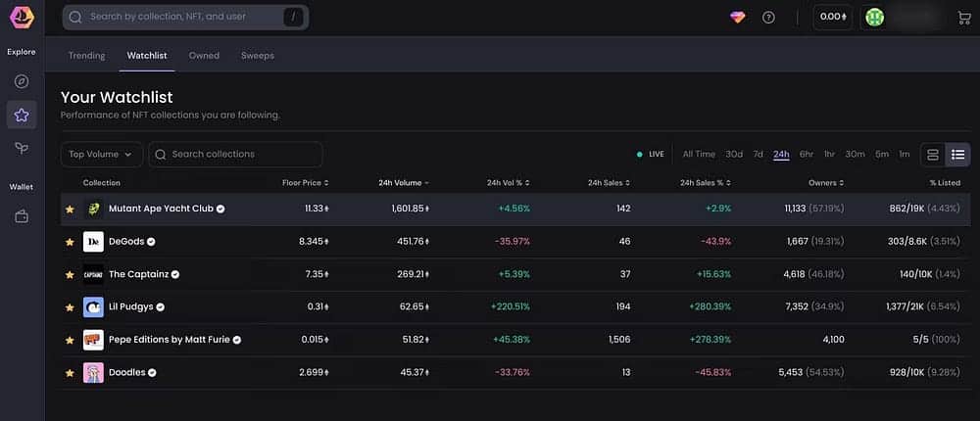Open the sprout icon in left sidebar
This screenshot has height=421, width=980.
pyautogui.click(x=22, y=148)
